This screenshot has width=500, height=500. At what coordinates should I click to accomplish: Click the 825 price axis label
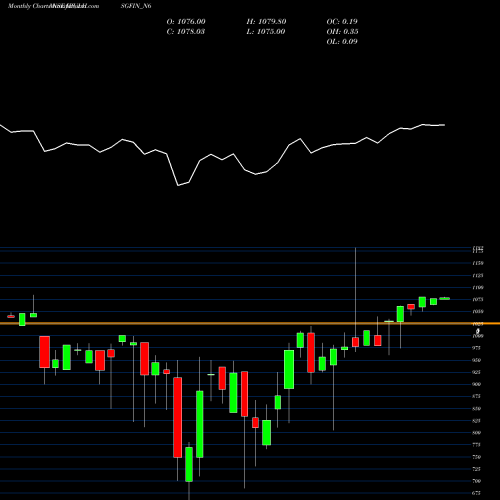477,421
